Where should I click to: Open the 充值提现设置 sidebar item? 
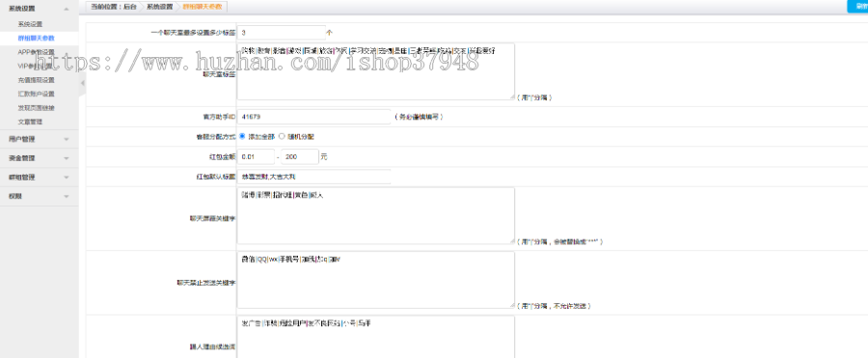tap(36, 80)
